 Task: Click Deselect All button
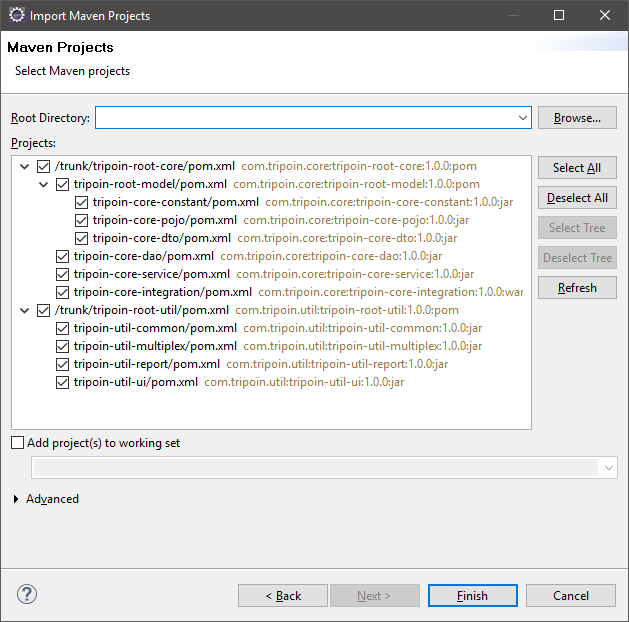pyautogui.click(x=577, y=198)
